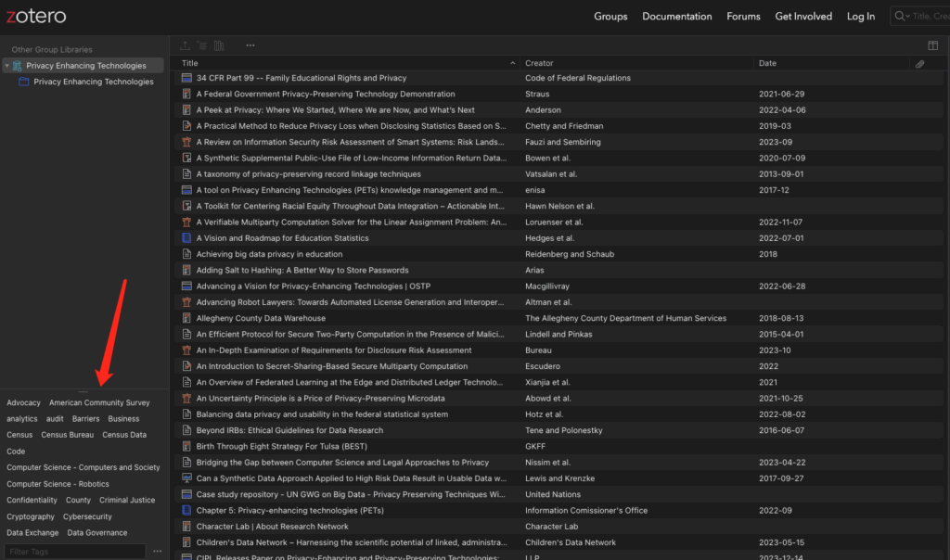Image resolution: width=950 pixels, height=560 pixels.
Task: Click the Export items toolbar icon
Action: (x=186, y=45)
